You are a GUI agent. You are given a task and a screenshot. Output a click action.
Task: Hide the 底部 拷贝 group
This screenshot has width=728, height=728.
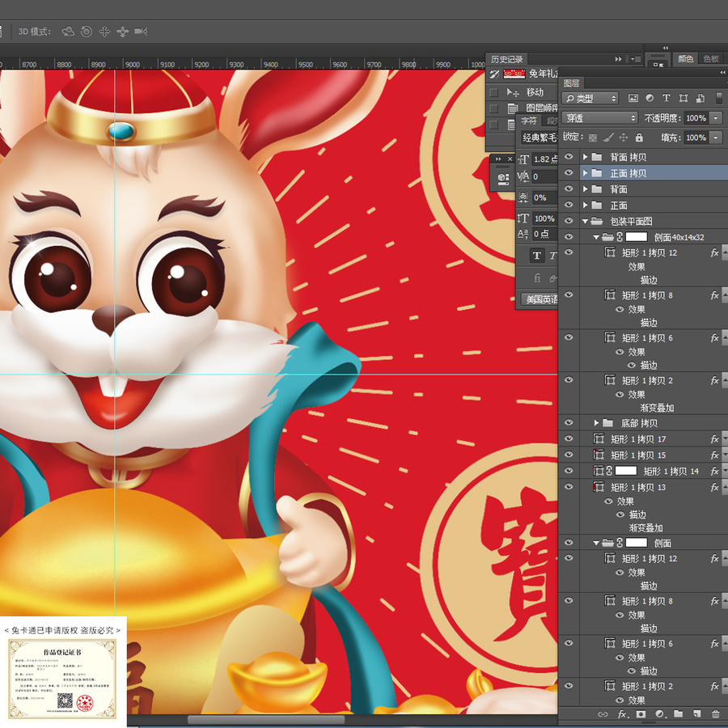[569, 422]
